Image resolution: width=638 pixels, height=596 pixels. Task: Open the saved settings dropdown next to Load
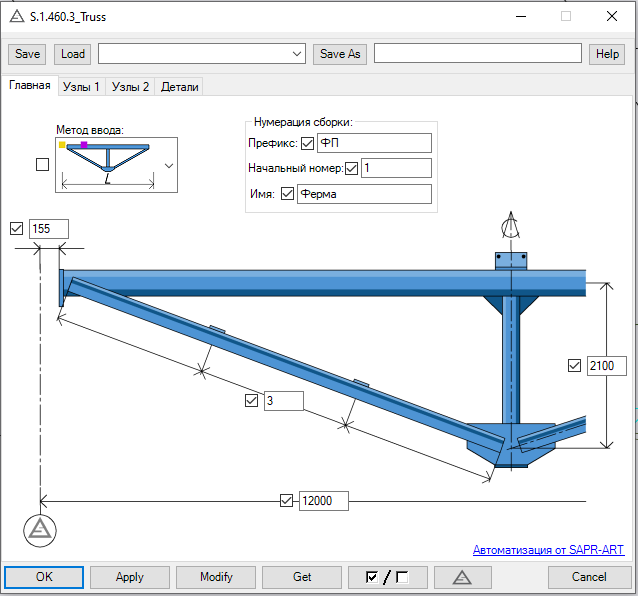(x=297, y=54)
